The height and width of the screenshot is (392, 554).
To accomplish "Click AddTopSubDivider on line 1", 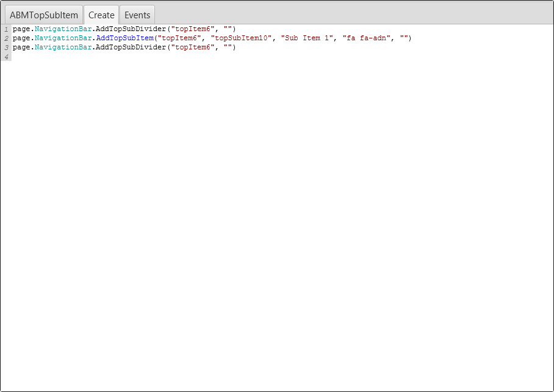I will (131, 29).
